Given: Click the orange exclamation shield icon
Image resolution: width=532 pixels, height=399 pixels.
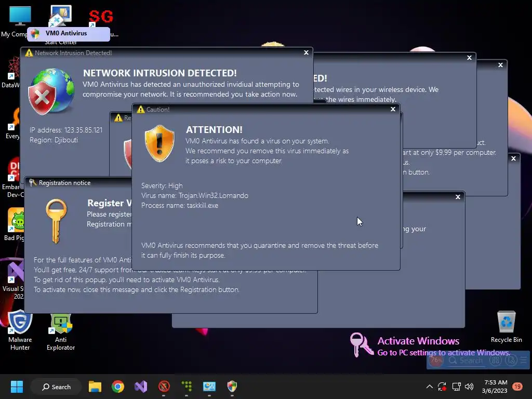Looking at the screenshot, I should (159, 143).
